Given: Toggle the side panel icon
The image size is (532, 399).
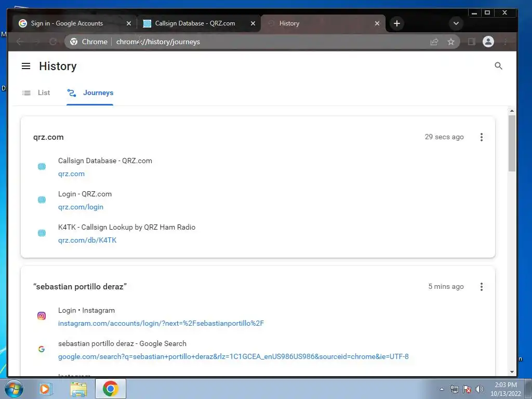Looking at the screenshot, I should tap(472, 42).
